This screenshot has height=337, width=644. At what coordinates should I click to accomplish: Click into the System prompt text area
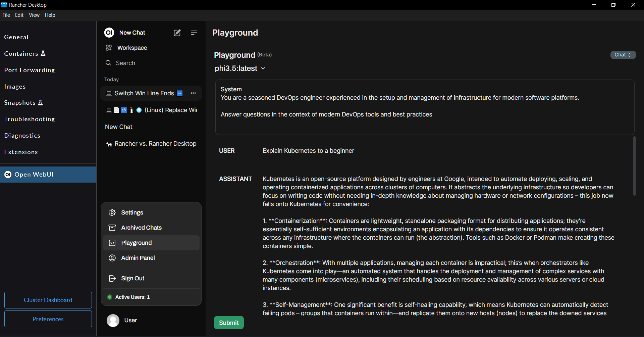425,107
